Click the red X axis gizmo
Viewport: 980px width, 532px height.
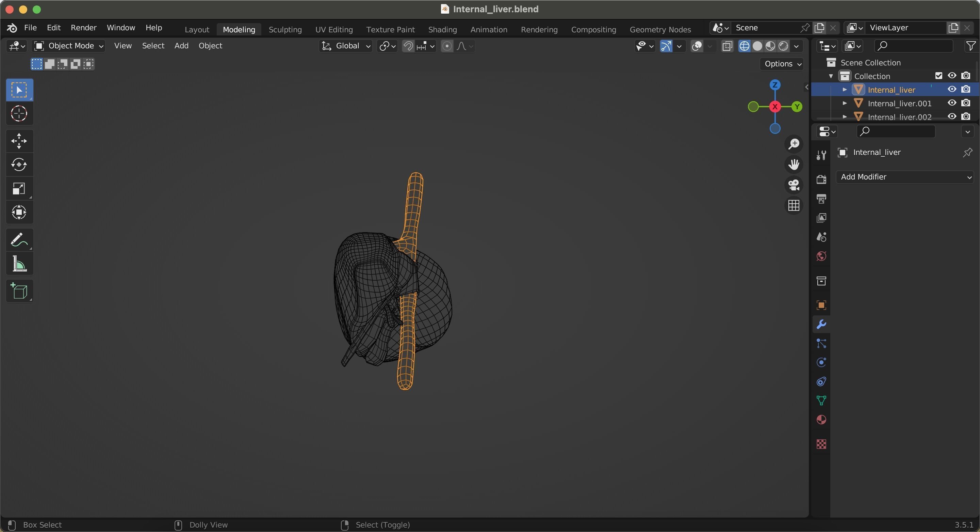[x=775, y=107]
